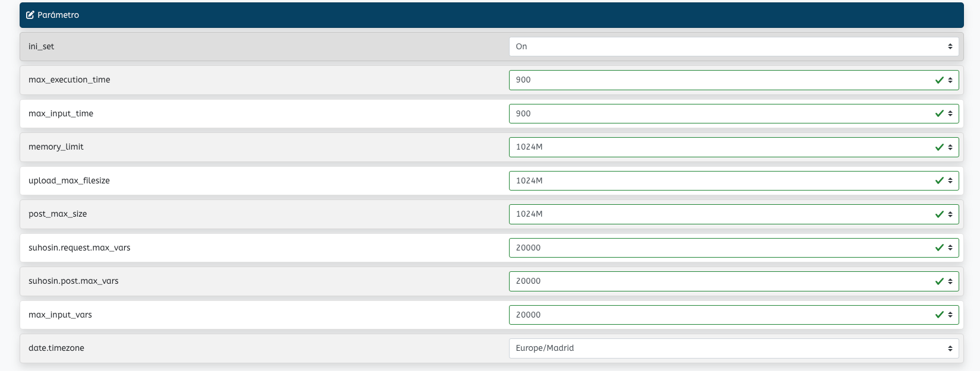The height and width of the screenshot is (371, 980).
Task: Click the green checkmark in suhosin.post.max_vars field
Action: click(x=940, y=281)
